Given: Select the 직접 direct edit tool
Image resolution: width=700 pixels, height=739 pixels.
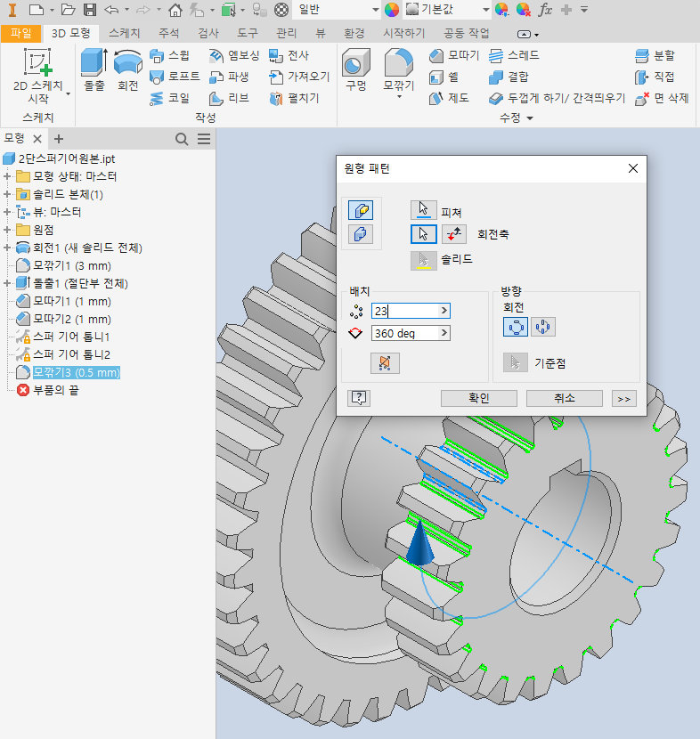Looking at the screenshot, I should point(655,77).
